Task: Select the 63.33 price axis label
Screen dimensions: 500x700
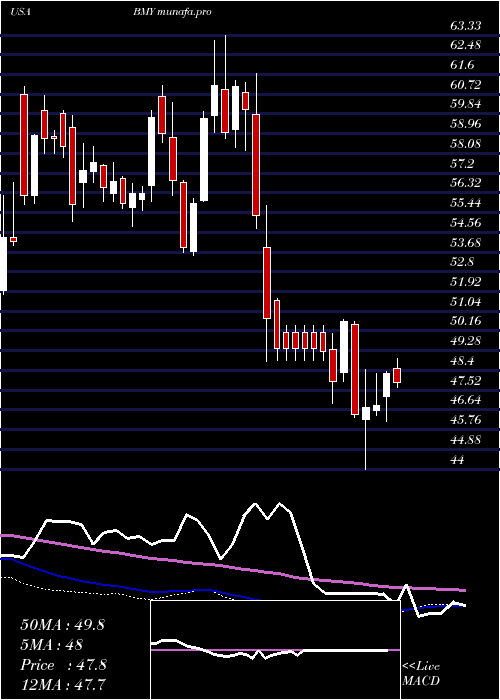Action: (466, 26)
